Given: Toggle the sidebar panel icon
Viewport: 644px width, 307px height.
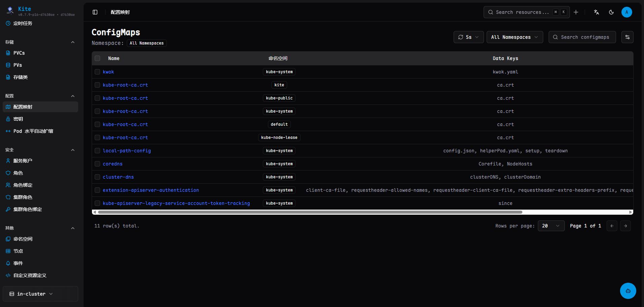Looking at the screenshot, I should pyautogui.click(x=95, y=12).
